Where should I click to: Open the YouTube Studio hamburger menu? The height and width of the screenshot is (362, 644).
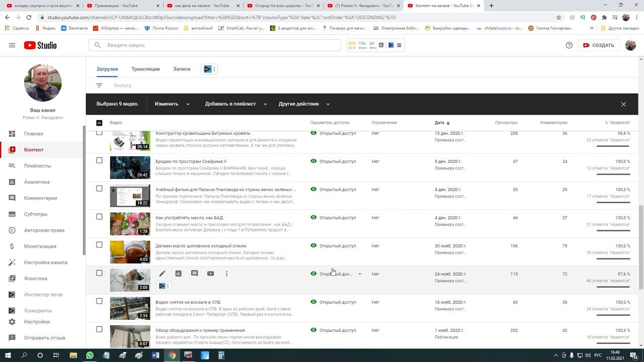(x=12, y=45)
